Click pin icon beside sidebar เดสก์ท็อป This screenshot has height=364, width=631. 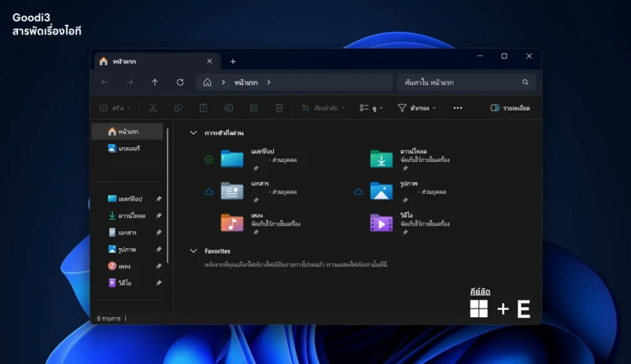point(158,199)
